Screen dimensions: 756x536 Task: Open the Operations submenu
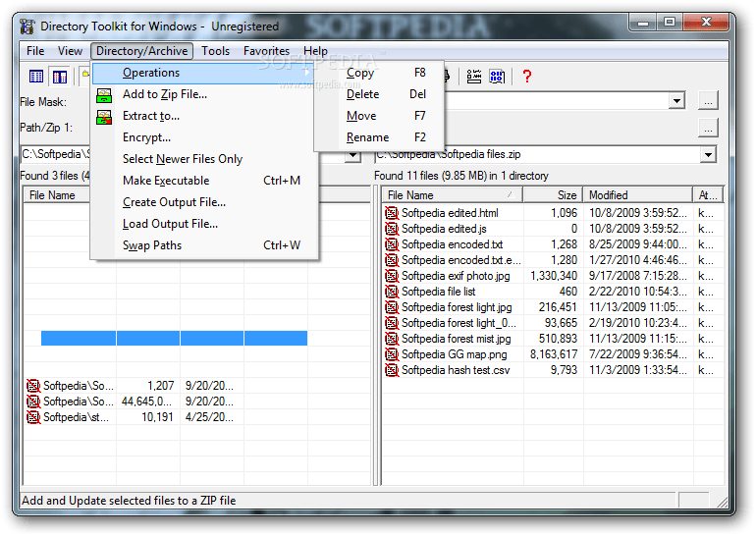(202, 73)
